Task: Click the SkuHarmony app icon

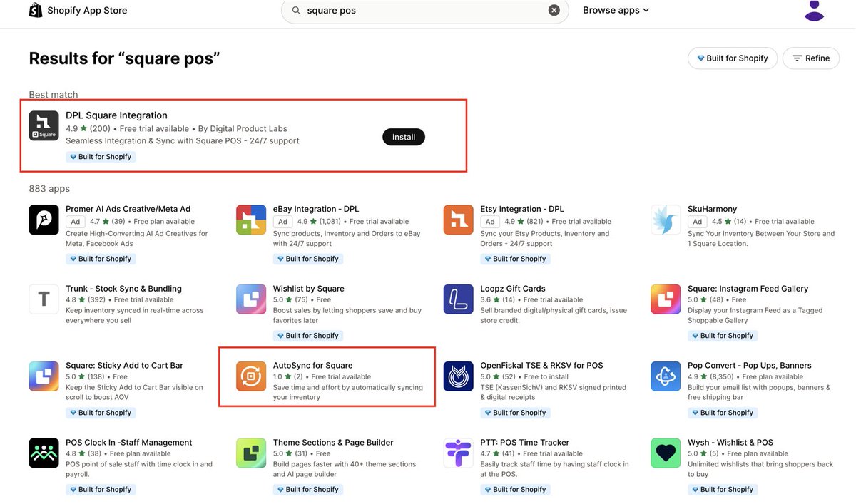Action: pos(666,220)
